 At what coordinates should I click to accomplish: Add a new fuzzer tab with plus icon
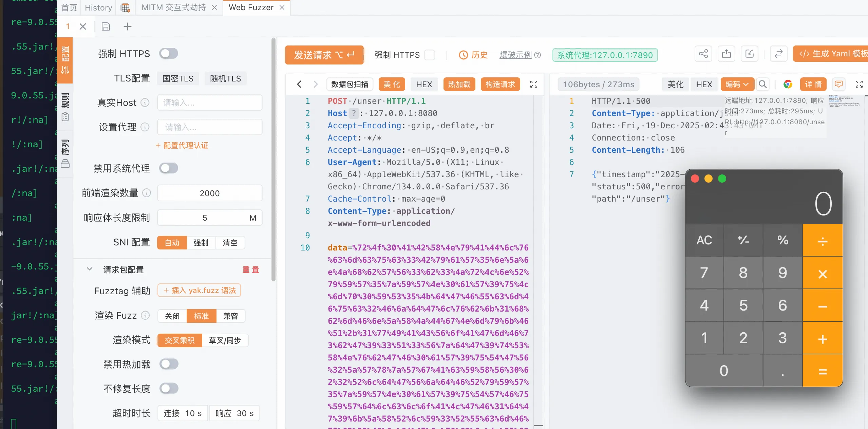(x=128, y=26)
